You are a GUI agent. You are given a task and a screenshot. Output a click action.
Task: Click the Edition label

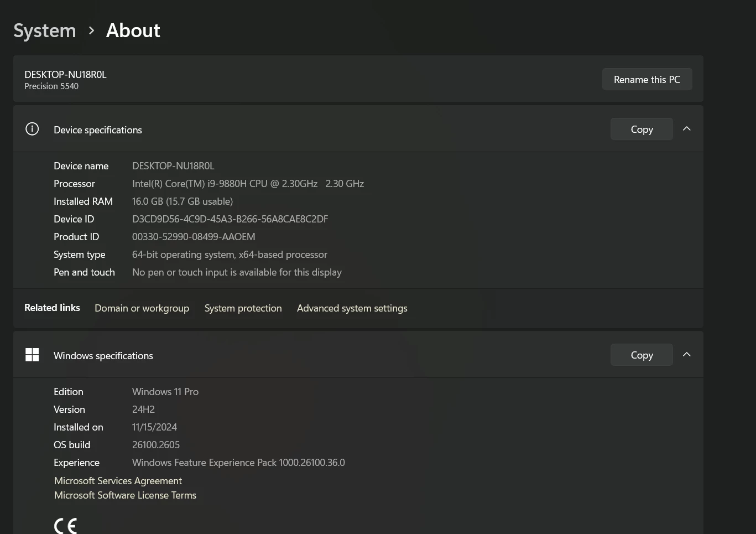(x=69, y=392)
